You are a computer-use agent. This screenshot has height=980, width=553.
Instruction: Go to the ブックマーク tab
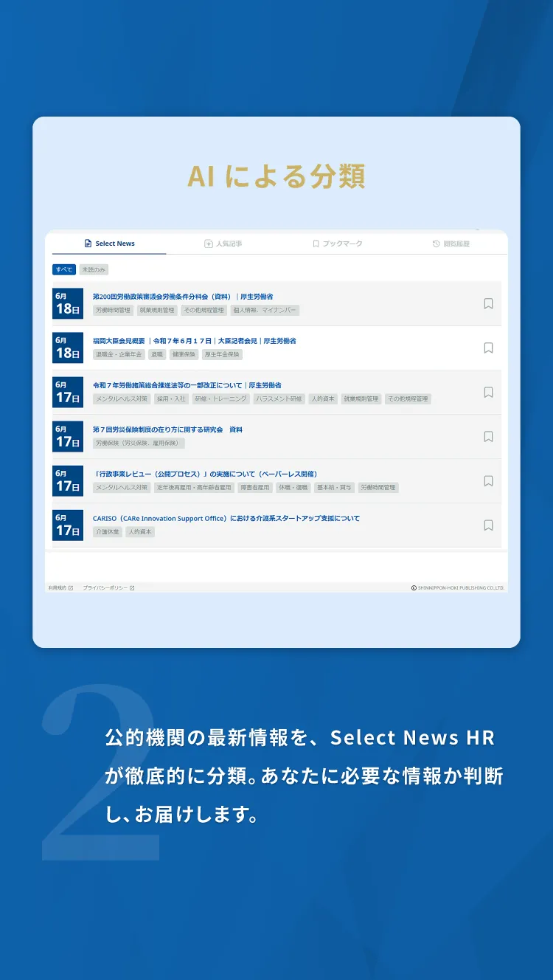click(x=338, y=244)
